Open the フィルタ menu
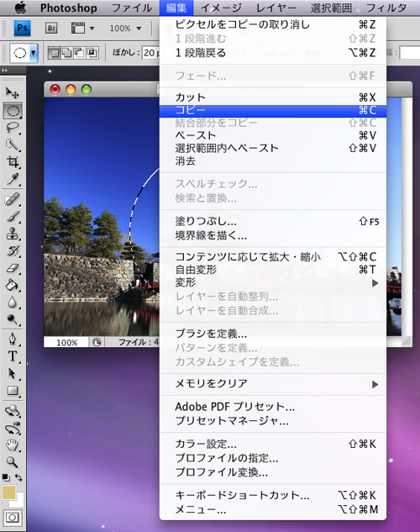 386,8
